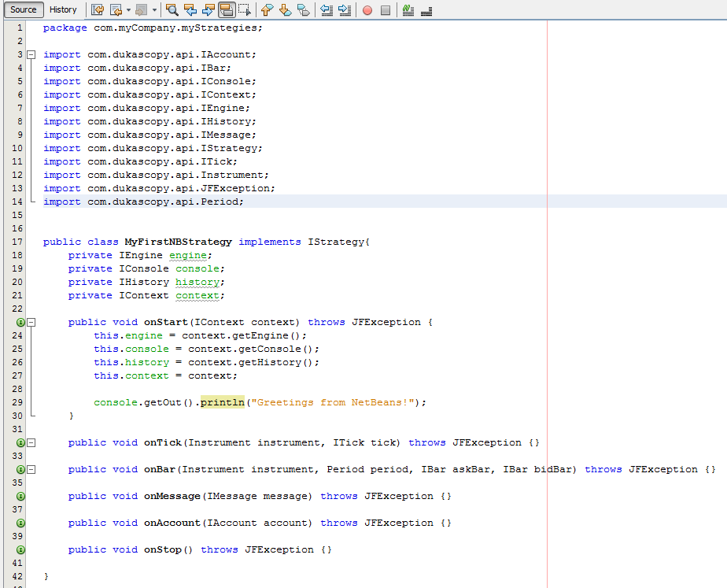Click the underlined context field declaration

(x=197, y=295)
